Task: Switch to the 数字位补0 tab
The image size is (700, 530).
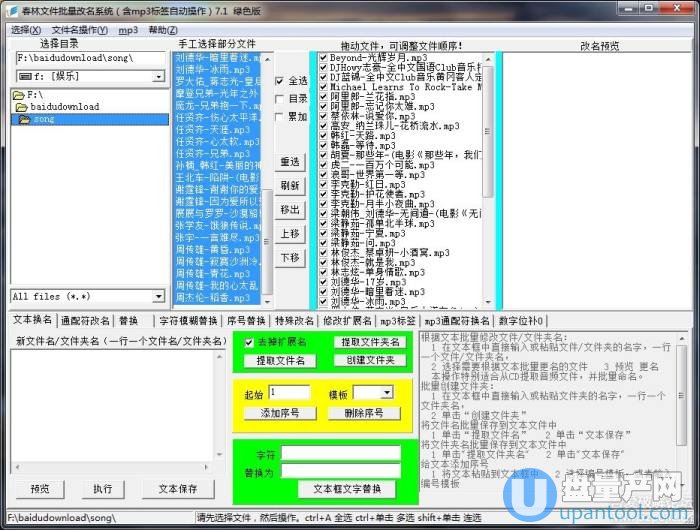Action: click(521, 321)
